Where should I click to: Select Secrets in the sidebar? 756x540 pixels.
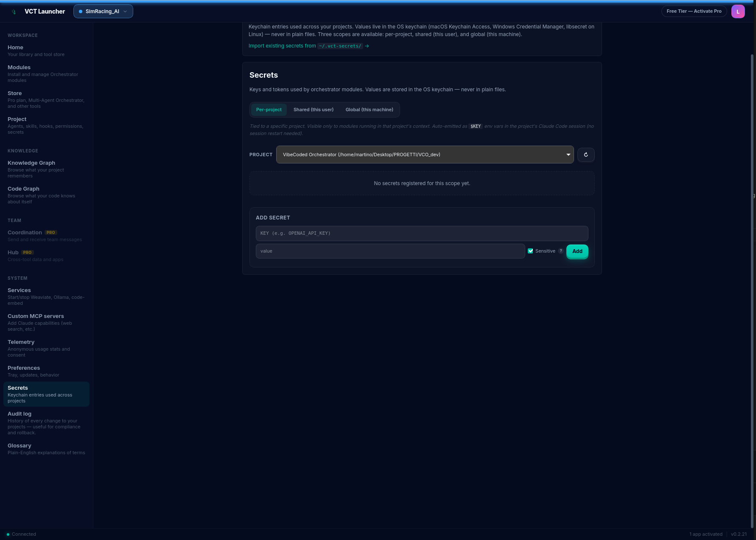tap(46, 394)
